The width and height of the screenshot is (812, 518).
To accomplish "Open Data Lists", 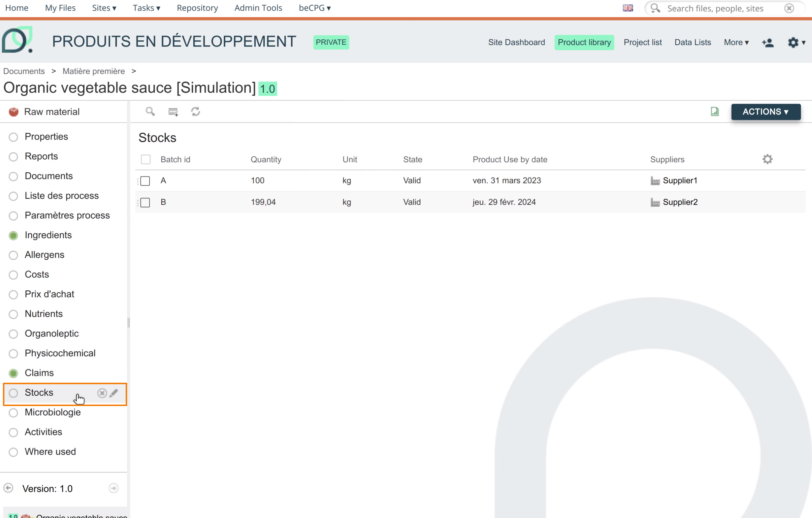I will [x=693, y=42].
